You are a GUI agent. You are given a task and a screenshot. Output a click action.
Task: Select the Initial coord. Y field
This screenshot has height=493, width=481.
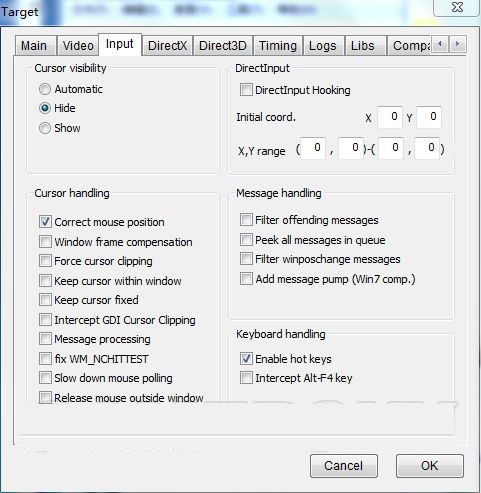pyautogui.click(x=429, y=117)
